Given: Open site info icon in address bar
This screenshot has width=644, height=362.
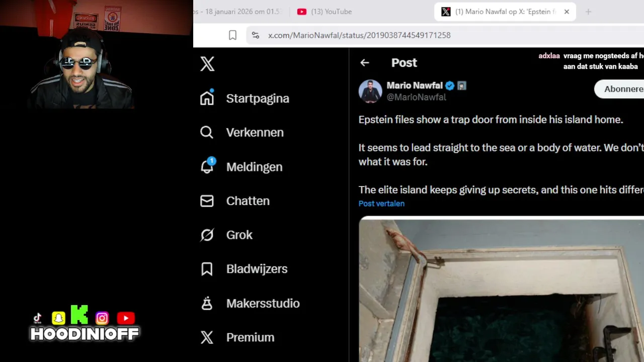Looking at the screenshot, I should pyautogui.click(x=256, y=35).
